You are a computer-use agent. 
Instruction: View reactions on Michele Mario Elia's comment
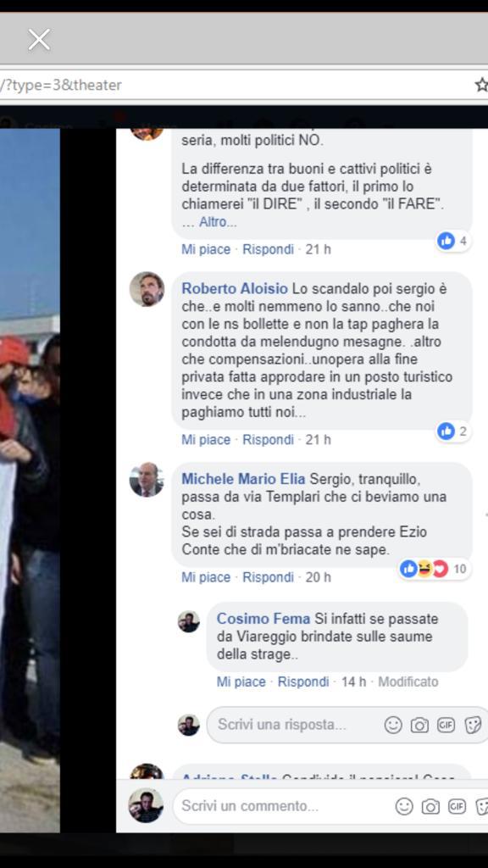[x=435, y=569]
